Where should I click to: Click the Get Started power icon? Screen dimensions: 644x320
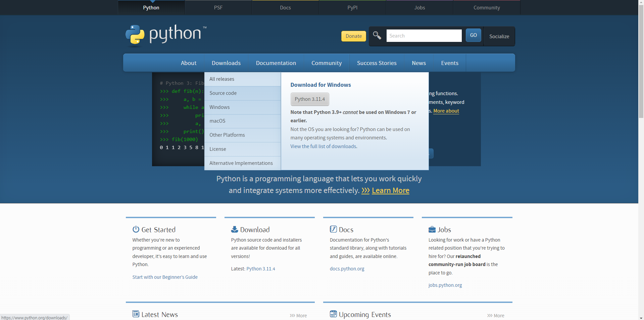pyautogui.click(x=136, y=229)
